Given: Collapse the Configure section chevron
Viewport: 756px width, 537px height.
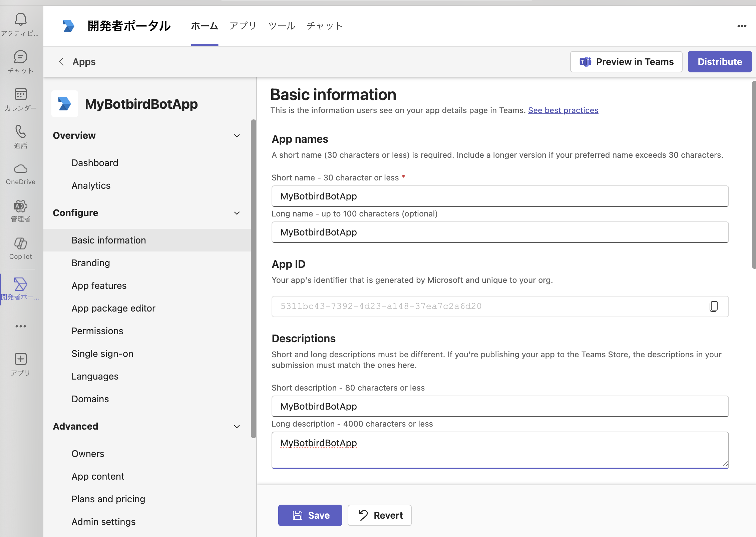Looking at the screenshot, I should [237, 213].
